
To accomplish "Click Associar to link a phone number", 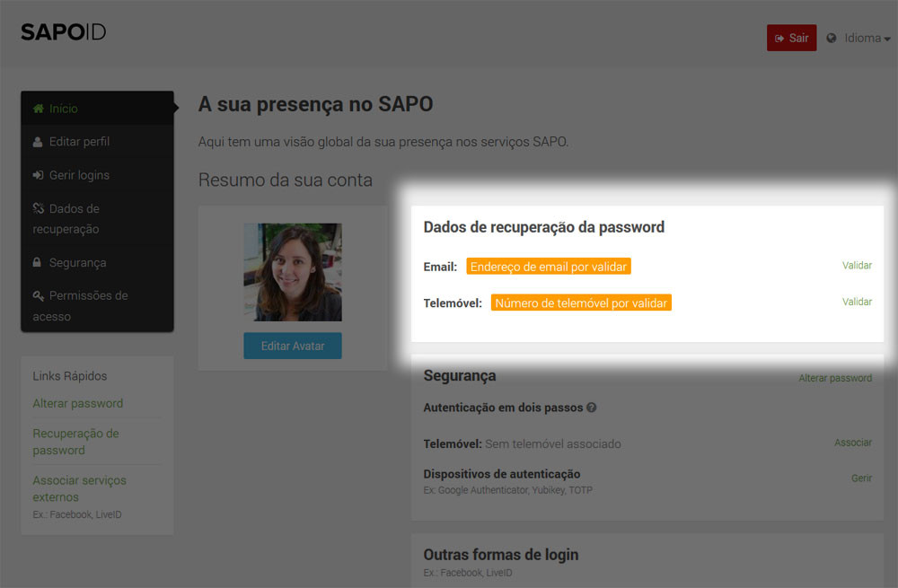I will (x=853, y=443).
